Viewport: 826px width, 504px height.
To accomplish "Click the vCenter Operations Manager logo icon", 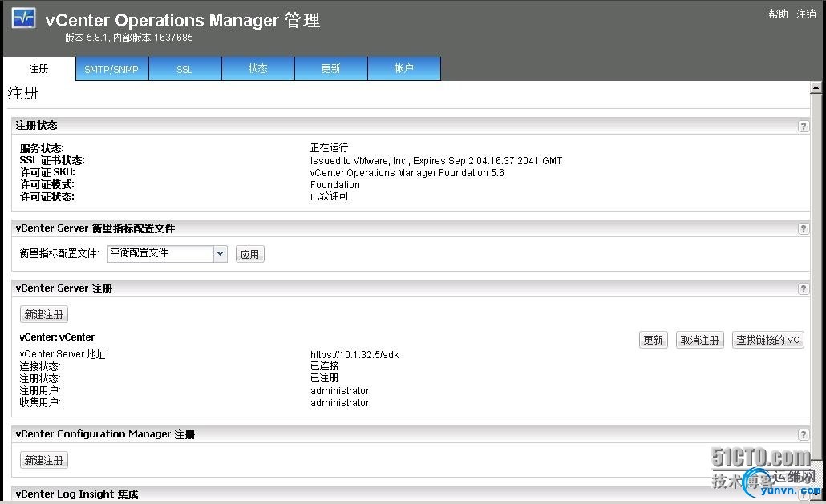I will coord(24,18).
